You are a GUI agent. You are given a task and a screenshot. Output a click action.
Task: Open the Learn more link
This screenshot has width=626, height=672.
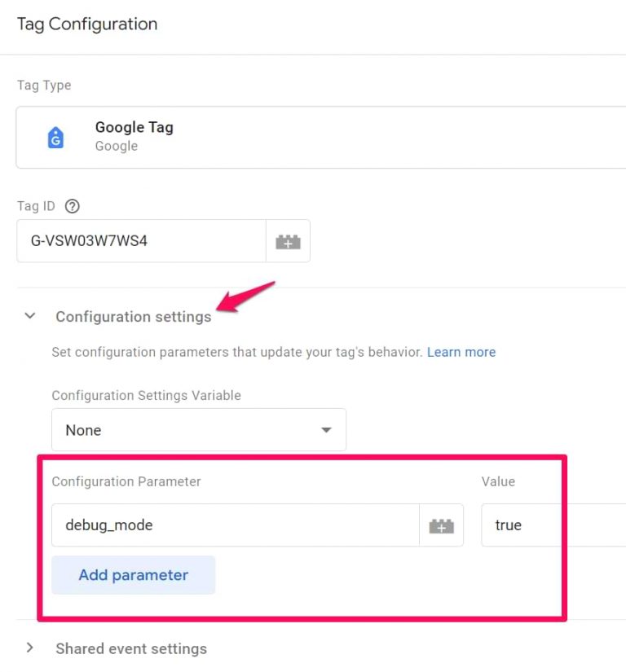[461, 352]
